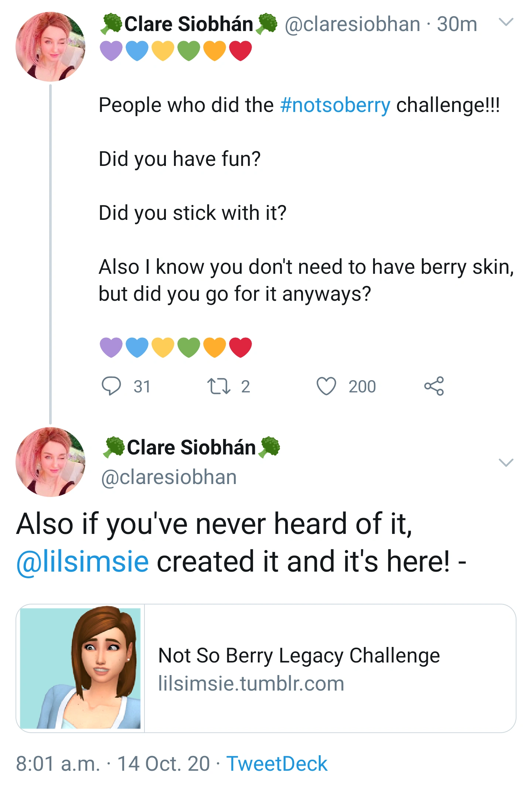
Task: Visit the @lilsimsie mention
Action: 83,561
